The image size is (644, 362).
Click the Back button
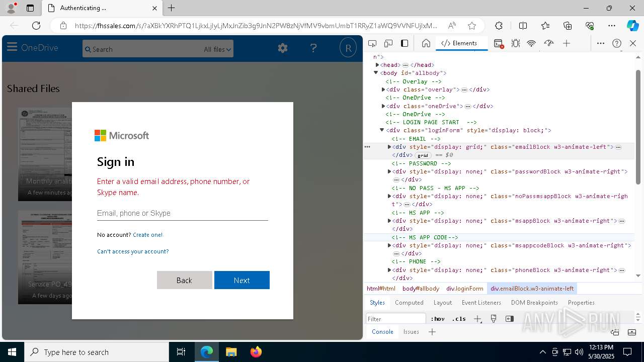tap(185, 280)
